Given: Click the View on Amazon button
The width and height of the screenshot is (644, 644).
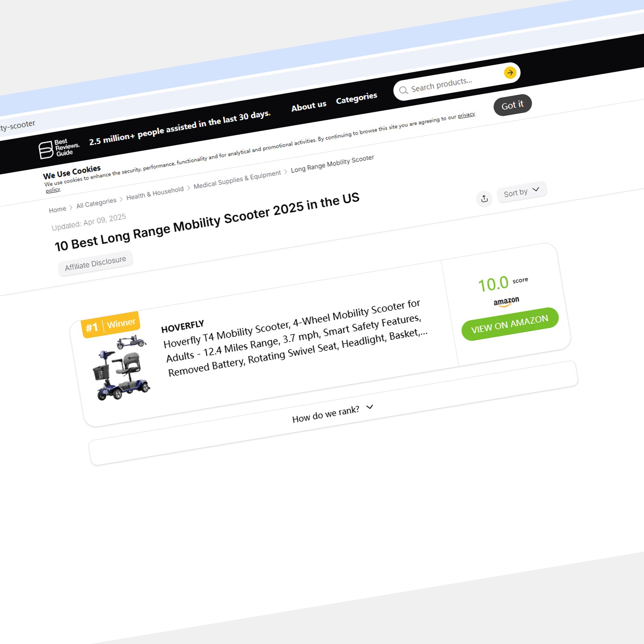Looking at the screenshot, I should (510, 324).
